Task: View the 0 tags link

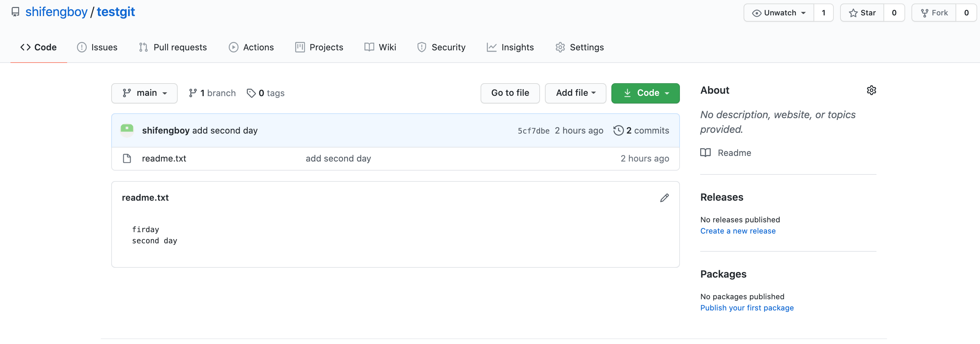Action: (265, 93)
